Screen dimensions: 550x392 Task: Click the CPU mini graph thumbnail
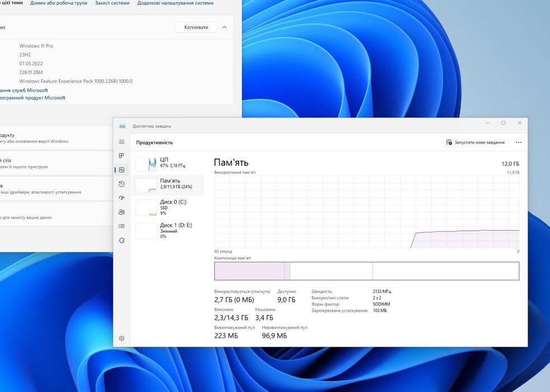pos(146,164)
